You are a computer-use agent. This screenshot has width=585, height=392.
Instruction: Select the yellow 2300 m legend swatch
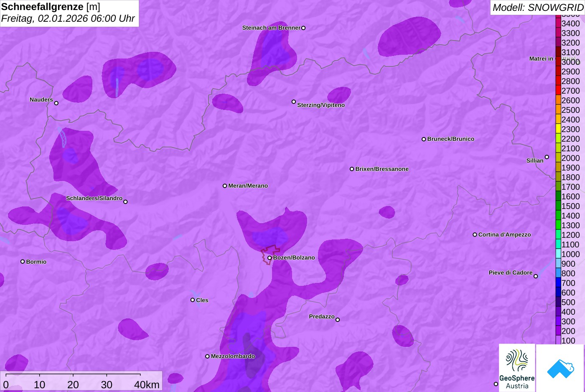[x=558, y=129]
